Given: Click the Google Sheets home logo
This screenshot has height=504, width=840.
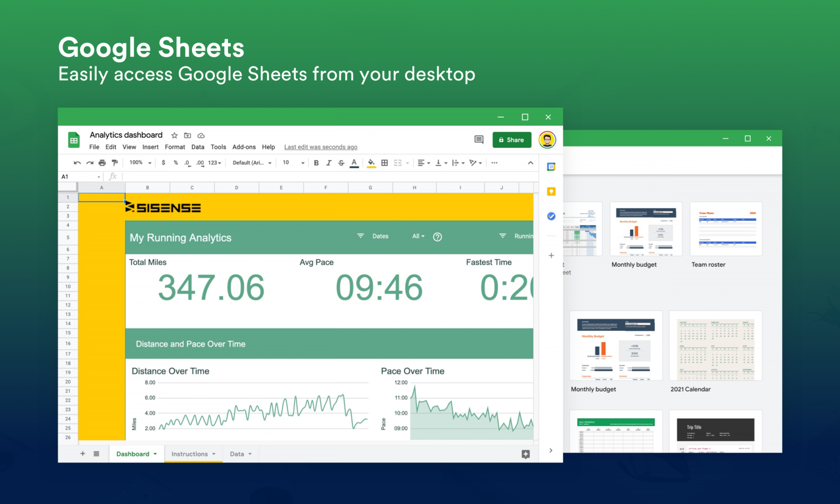Looking at the screenshot, I should [x=74, y=140].
